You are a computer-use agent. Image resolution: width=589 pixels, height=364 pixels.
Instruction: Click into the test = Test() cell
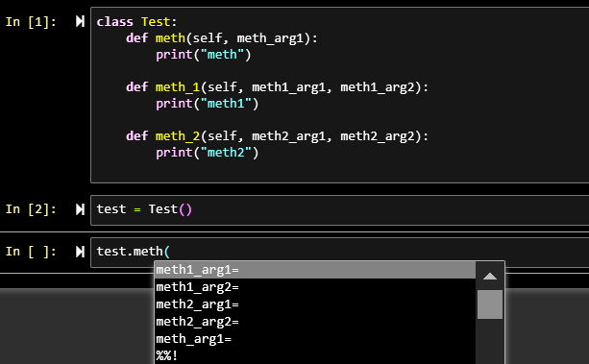tap(339, 209)
